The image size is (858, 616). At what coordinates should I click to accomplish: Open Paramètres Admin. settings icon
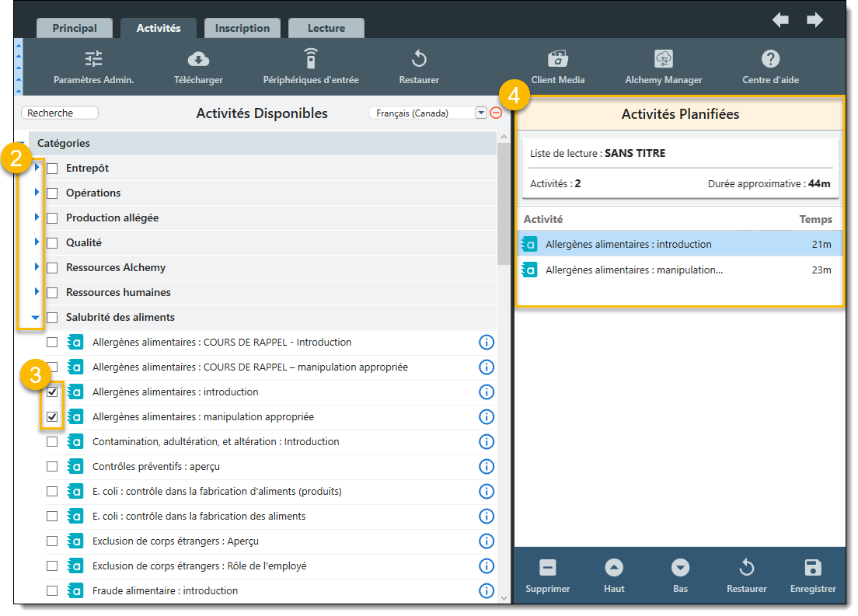click(x=93, y=60)
